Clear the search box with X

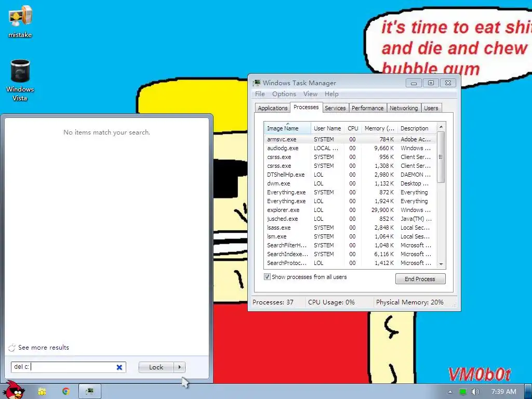pyautogui.click(x=119, y=367)
